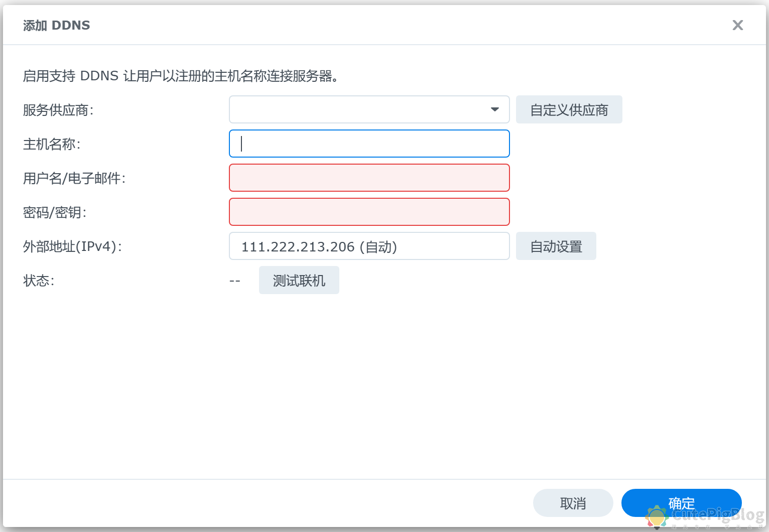The width and height of the screenshot is (769, 532).
Task: Click the 取消 button to cancel
Action: tap(573, 502)
